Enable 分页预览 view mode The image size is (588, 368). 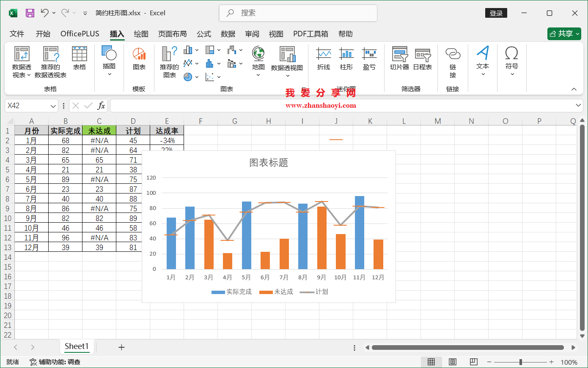(x=473, y=362)
